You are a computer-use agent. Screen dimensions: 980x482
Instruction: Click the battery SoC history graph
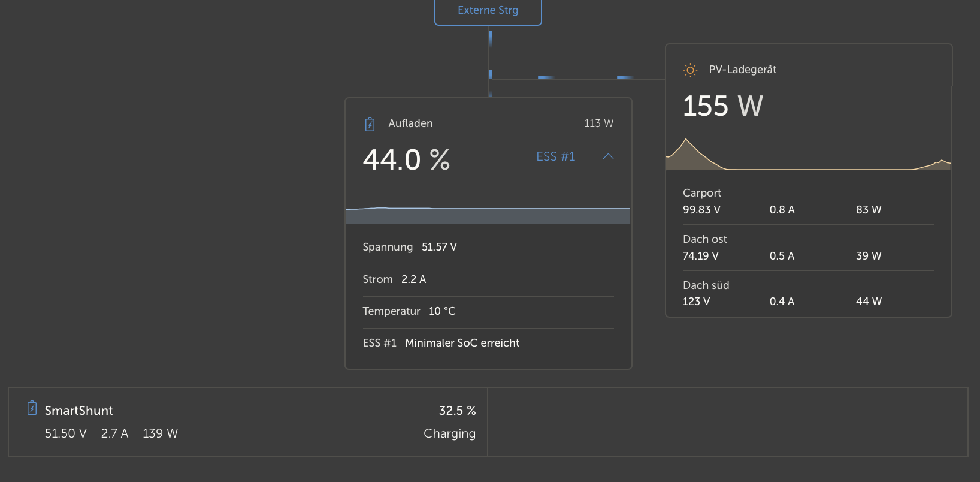[488, 215]
